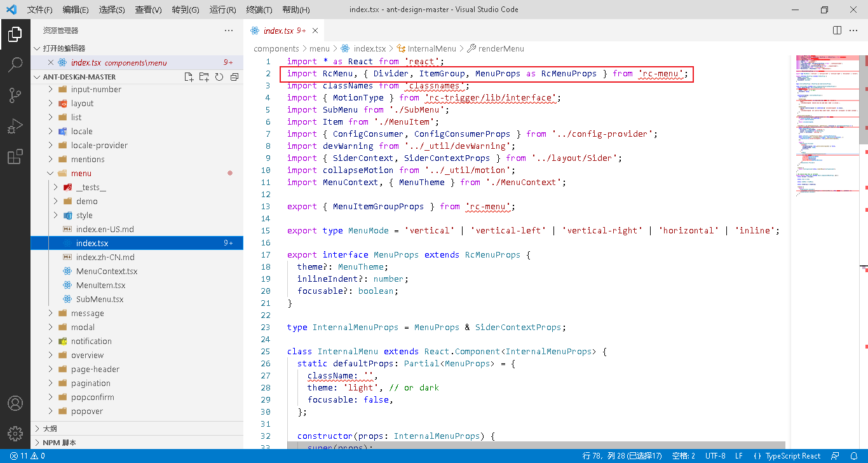
Task: Open SubMenu.tsx file
Action: pyautogui.click(x=100, y=299)
